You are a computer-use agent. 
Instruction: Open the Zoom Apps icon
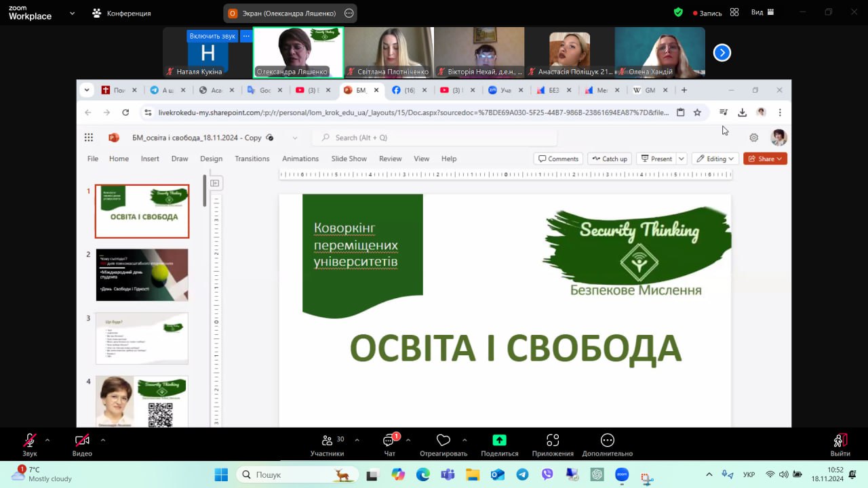coord(553,441)
